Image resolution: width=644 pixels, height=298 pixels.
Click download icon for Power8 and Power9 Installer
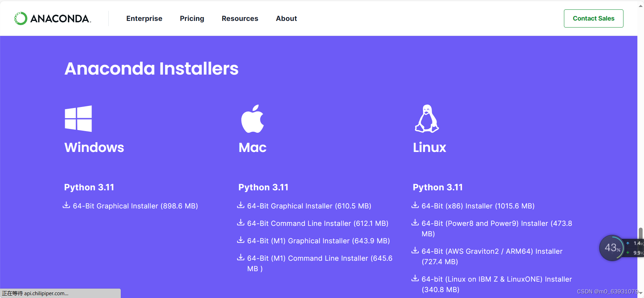(x=415, y=222)
